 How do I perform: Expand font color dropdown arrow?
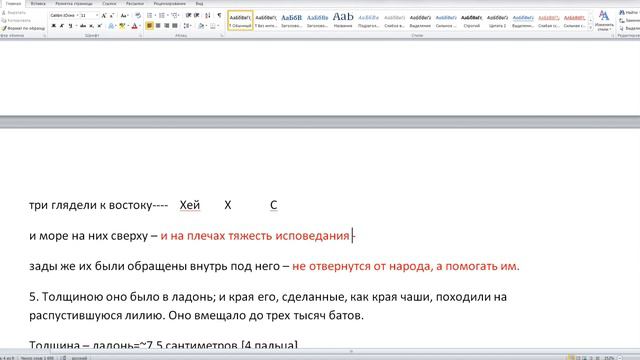tap(140, 26)
